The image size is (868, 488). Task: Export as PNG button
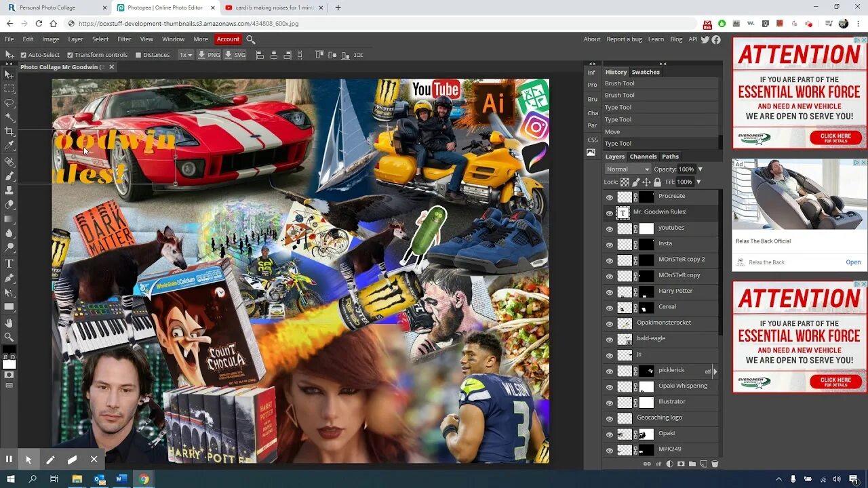[209, 55]
